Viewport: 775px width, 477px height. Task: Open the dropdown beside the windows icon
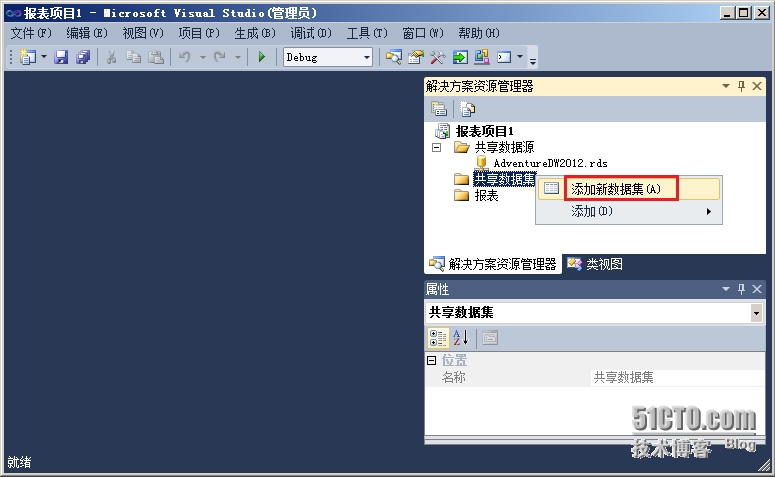click(520, 57)
